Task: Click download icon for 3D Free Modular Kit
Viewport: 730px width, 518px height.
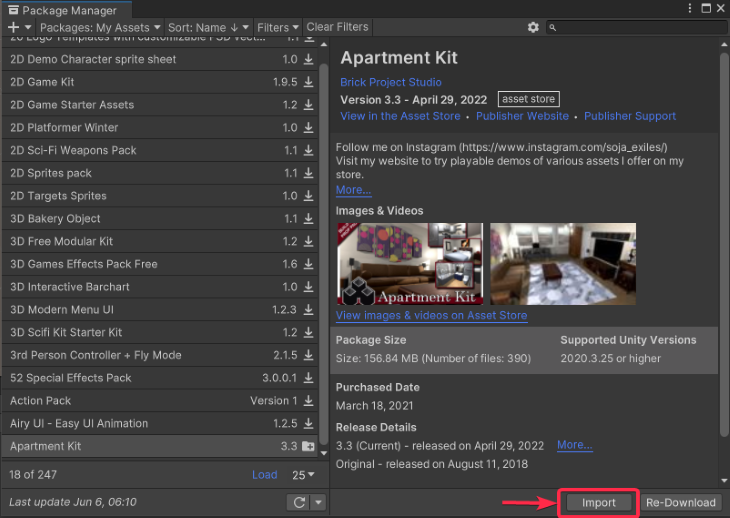Action: point(308,241)
